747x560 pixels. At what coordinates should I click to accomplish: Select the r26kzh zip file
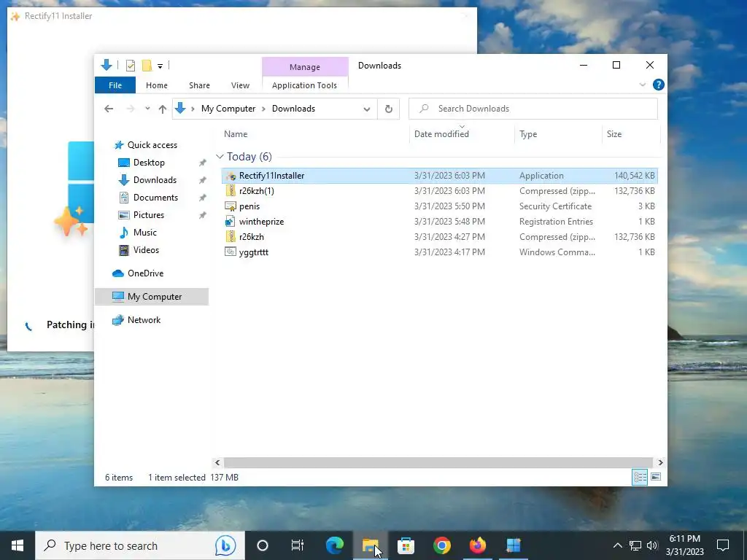(439, 237)
